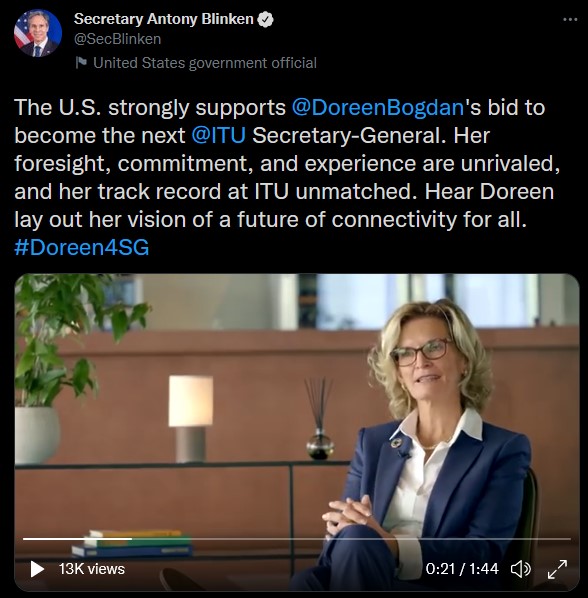Click the middle of the video progress bar
The image size is (588, 598).
coord(297,539)
